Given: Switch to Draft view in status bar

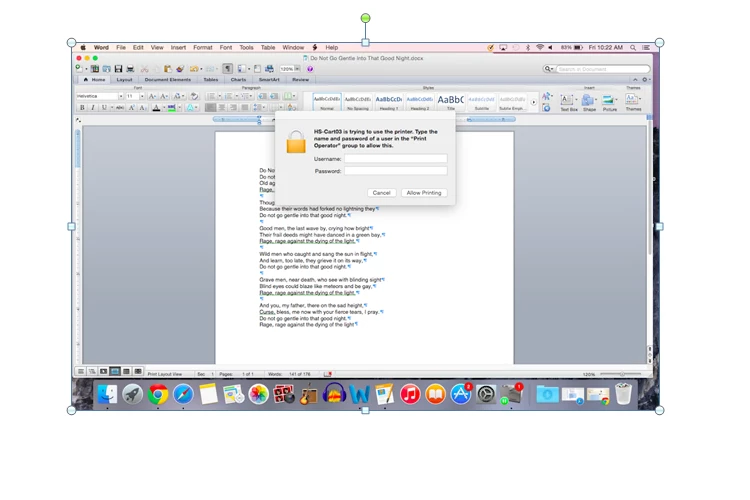Looking at the screenshot, I should [x=80, y=372].
